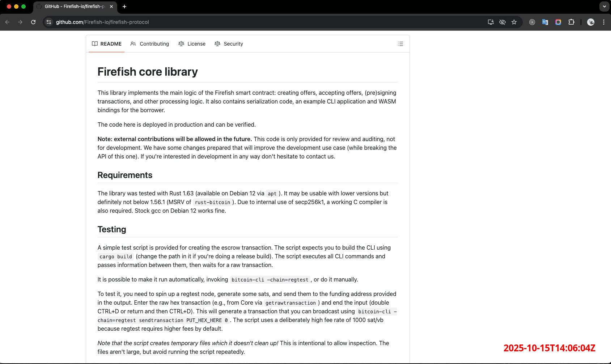Viewport: 611px width, 364px height.
Task: Switch to the License tab
Action: click(x=196, y=44)
